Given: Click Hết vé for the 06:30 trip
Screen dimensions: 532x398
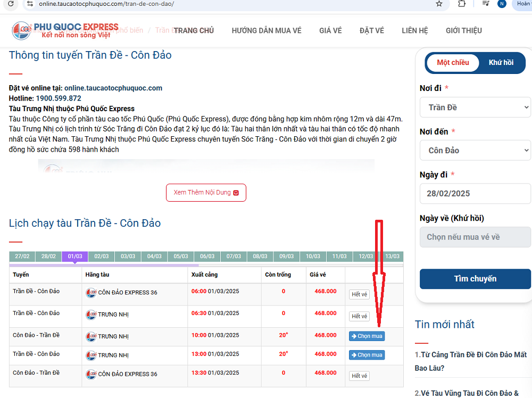Looking at the screenshot, I should tap(359, 316).
